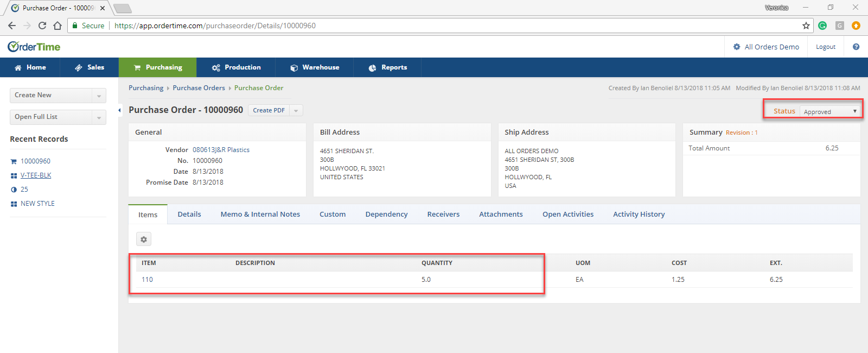Open the Create PDF dropdown arrow
Screen dimensions: 868x353
[x=296, y=110]
